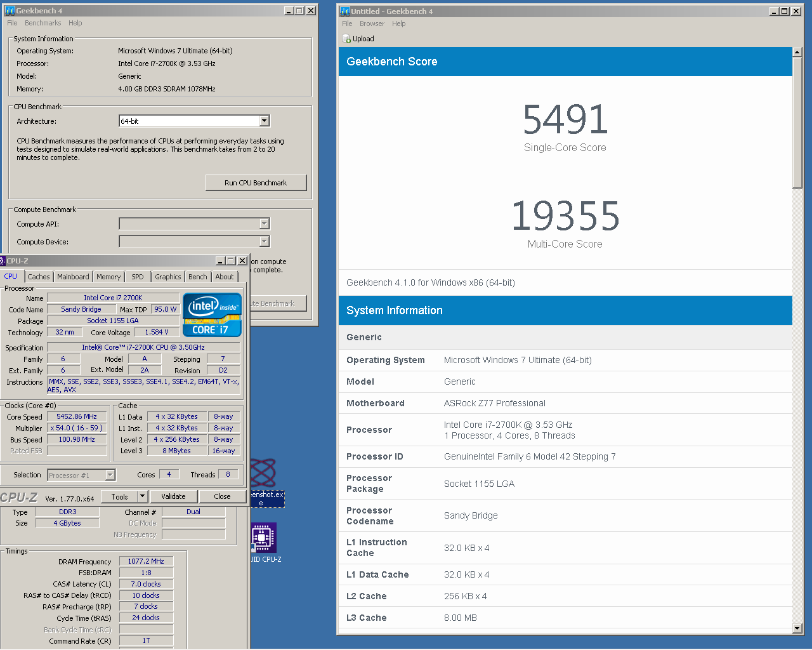This screenshot has width=812, height=650.
Task: Open the Architecture 64-bit dropdown
Action: pyautogui.click(x=265, y=121)
